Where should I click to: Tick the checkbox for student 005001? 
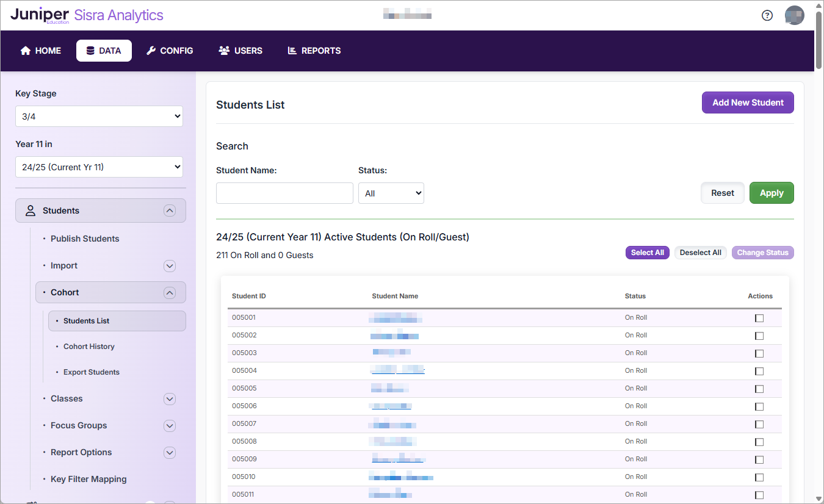(x=759, y=318)
